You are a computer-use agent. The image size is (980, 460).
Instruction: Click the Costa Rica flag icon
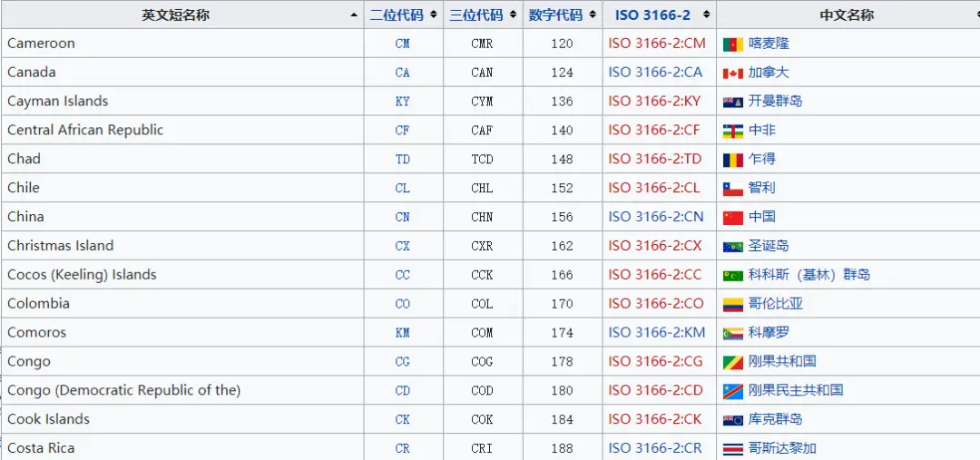[733, 448]
